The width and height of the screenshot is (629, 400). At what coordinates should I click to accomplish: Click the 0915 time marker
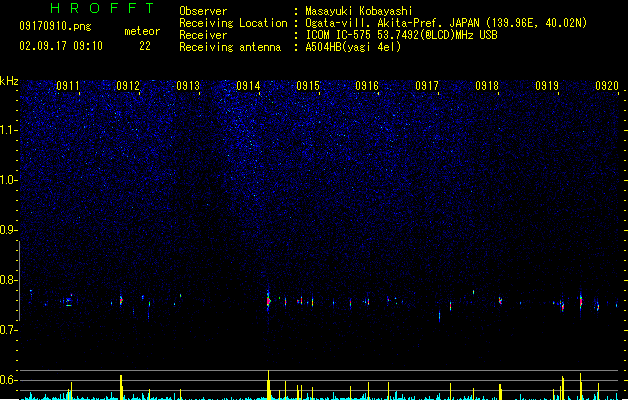point(308,86)
